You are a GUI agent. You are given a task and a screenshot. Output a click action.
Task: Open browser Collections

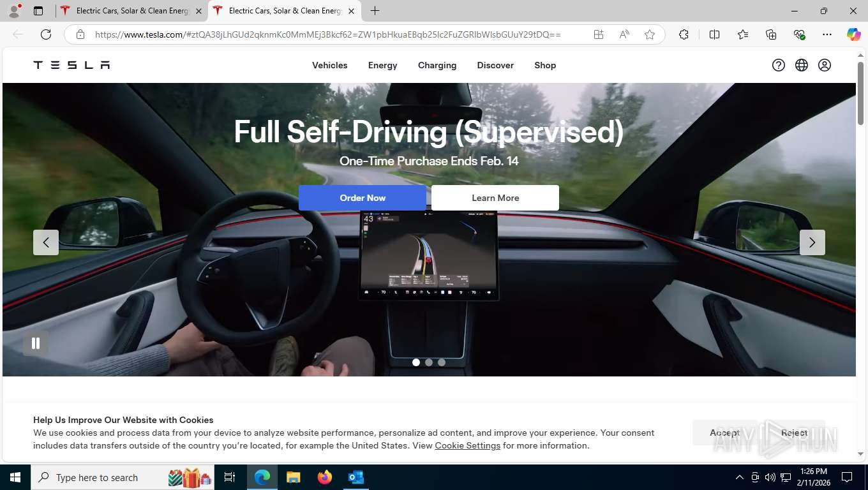point(771,34)
